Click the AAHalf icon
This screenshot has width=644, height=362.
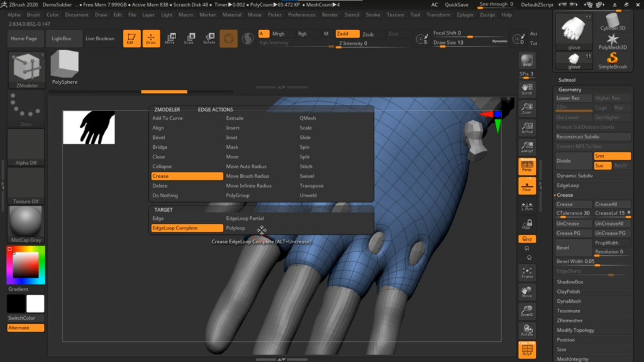coord(527,147)
